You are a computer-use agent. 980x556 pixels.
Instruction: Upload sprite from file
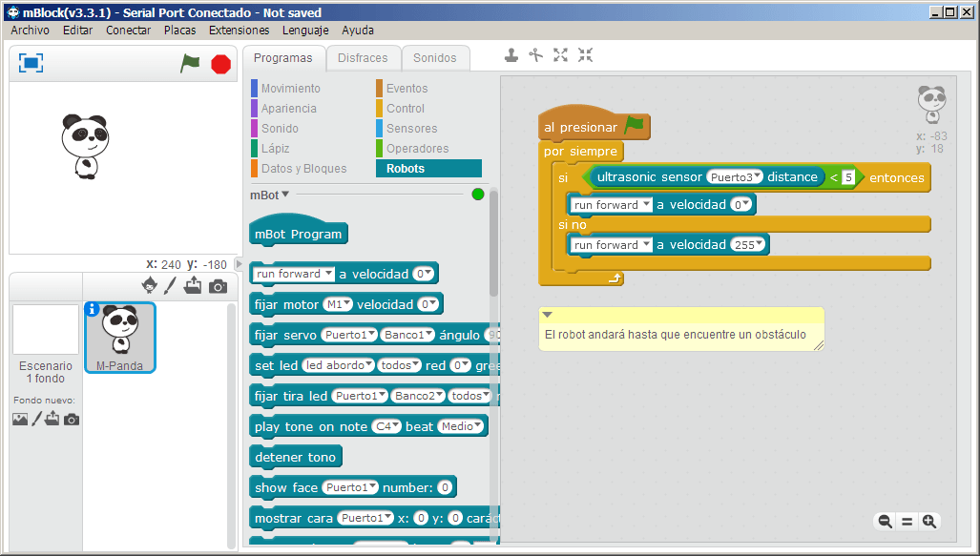(193, 285)
